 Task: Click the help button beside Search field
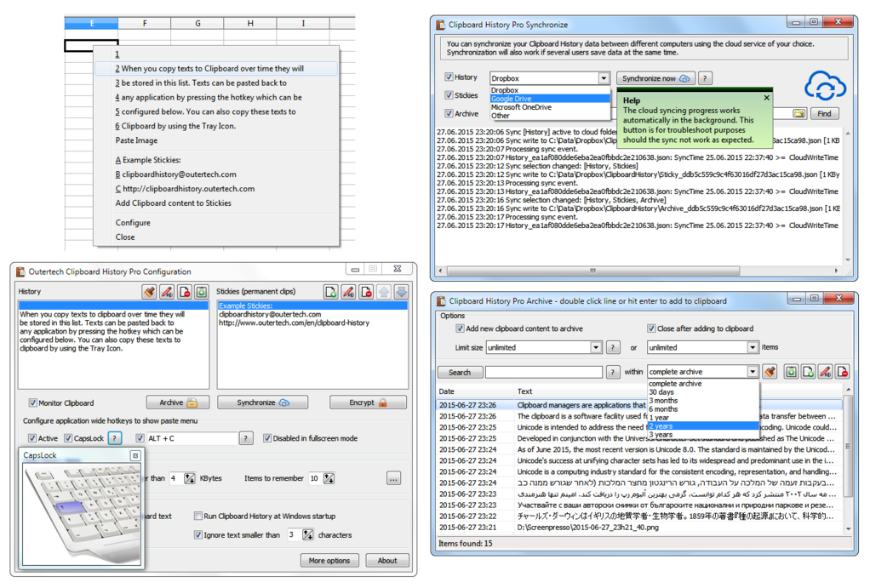coord(613,372)
